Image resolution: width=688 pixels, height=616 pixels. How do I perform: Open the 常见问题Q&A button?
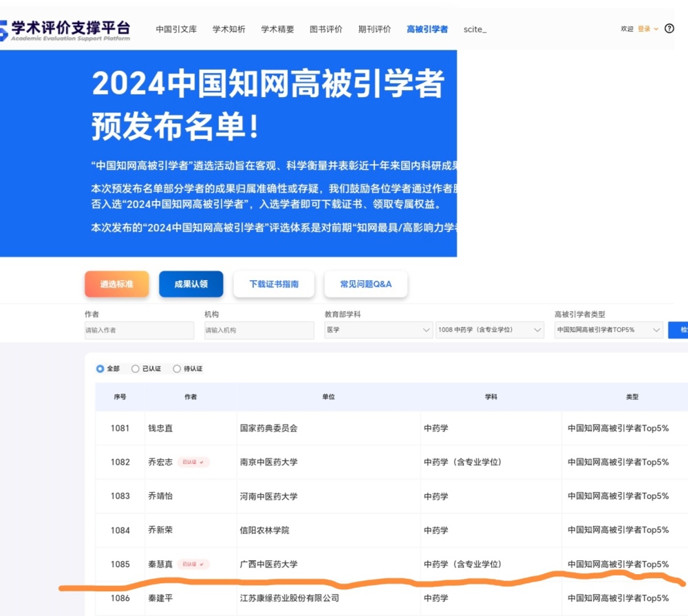point(365,284)
